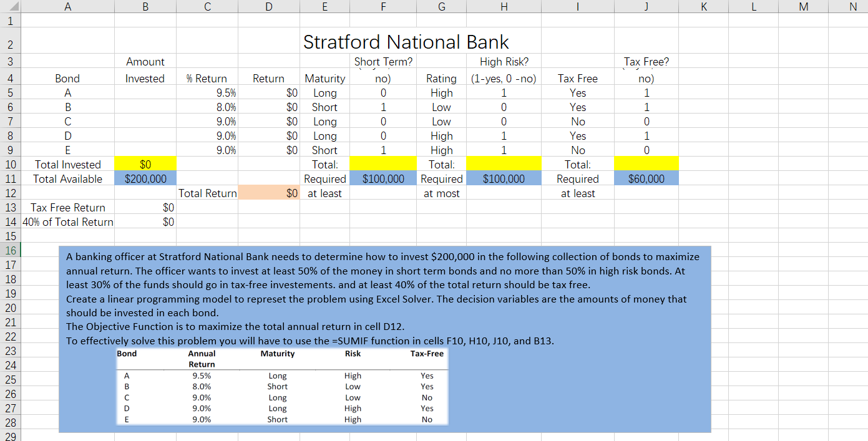The image size is (868, 441).
Task: Select empty yellow Short Term total cell F10
Action: click(x=382, y=164)
